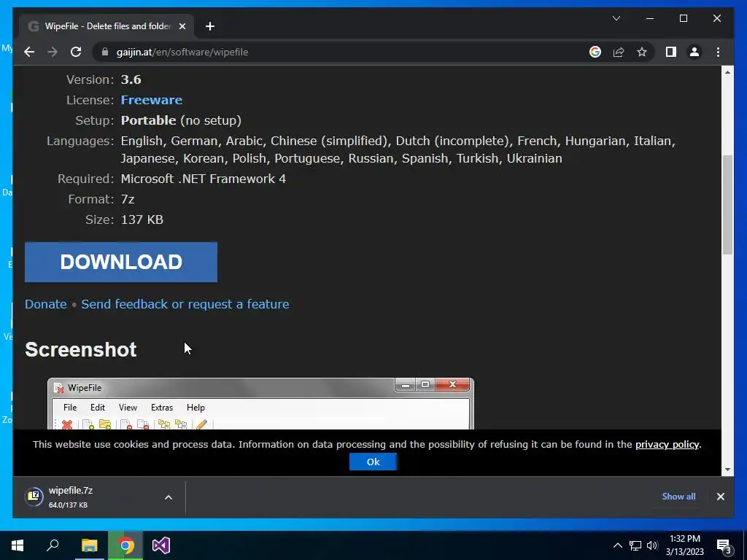Click File menu in the WipeFile screenshot
Screen dimensions: 747x560
(x=70, y=408)
